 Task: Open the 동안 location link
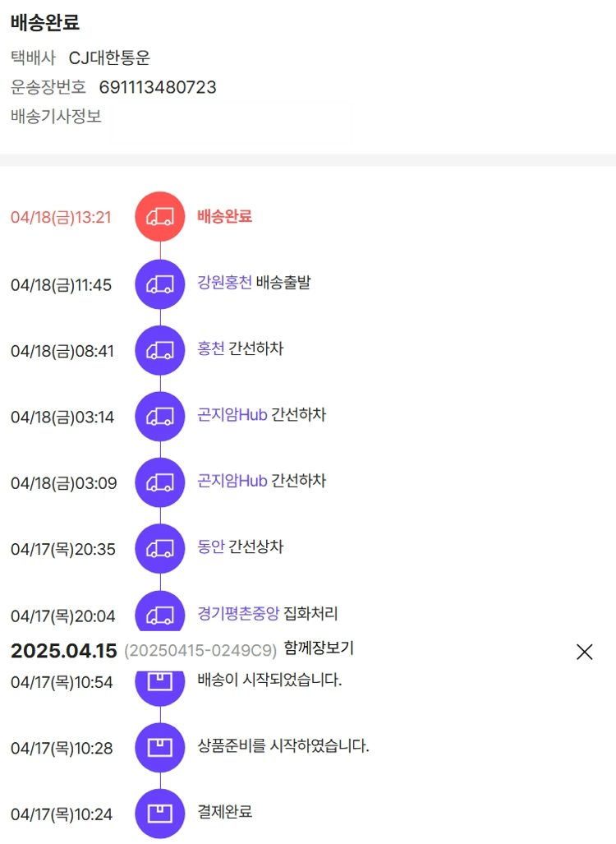(x=211, y=547)
